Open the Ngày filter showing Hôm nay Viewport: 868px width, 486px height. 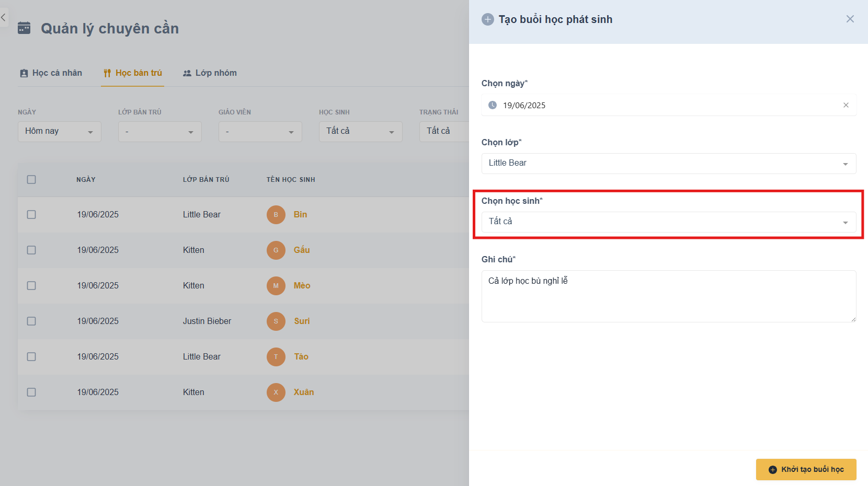click(59, 132)
